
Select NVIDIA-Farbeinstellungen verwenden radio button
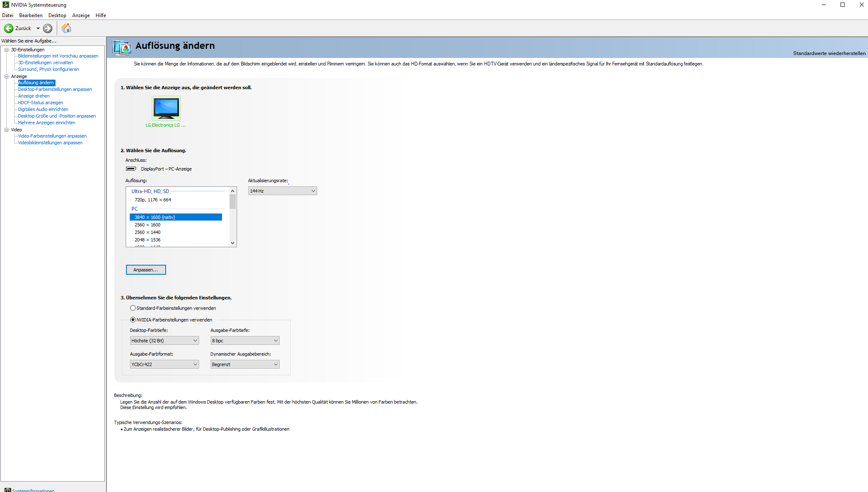133,320
